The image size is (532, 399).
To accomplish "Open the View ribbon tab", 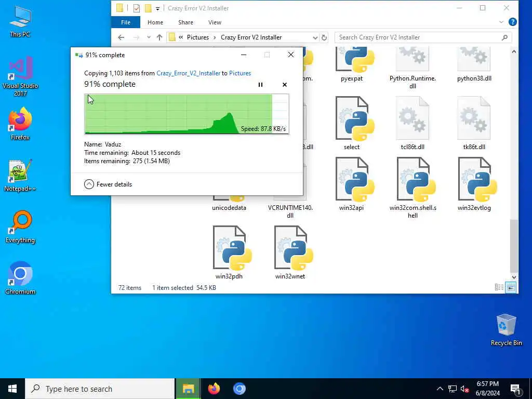I will pyautogui.click(x=215, y=22).
